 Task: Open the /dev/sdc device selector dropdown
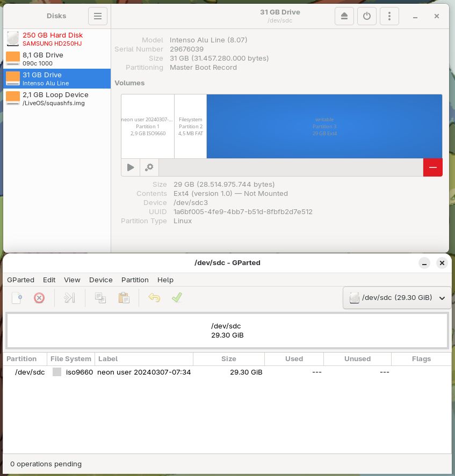(397, 298)
